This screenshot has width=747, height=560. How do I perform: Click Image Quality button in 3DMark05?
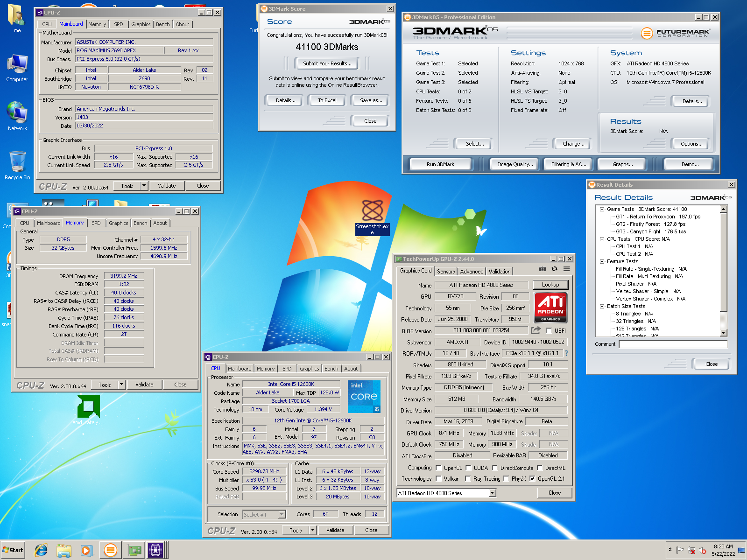click(515, 164)
